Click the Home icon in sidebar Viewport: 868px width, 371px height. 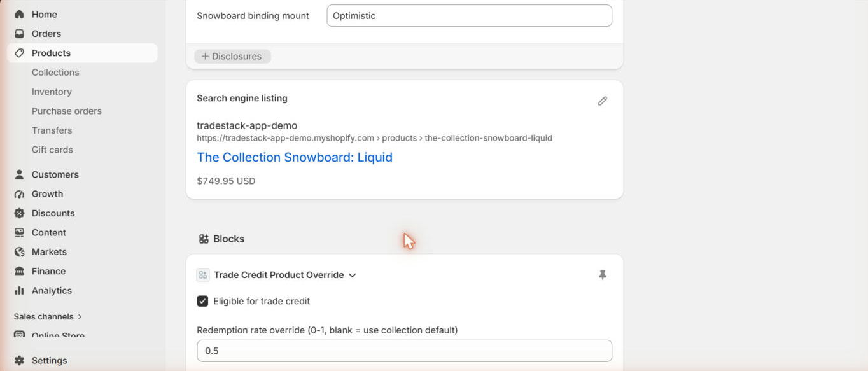coord(19,14)
